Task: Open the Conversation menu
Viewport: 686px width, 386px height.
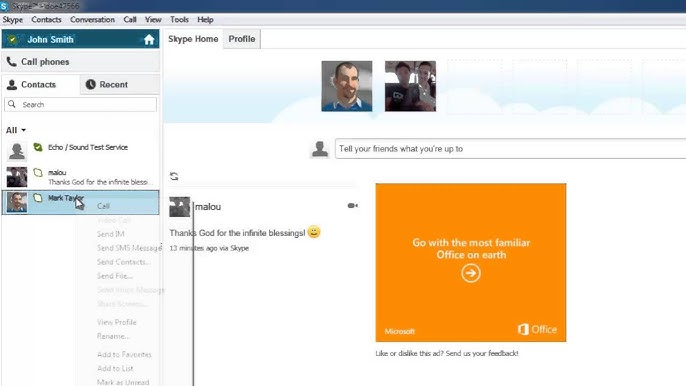Action: [x=92, y=20]
